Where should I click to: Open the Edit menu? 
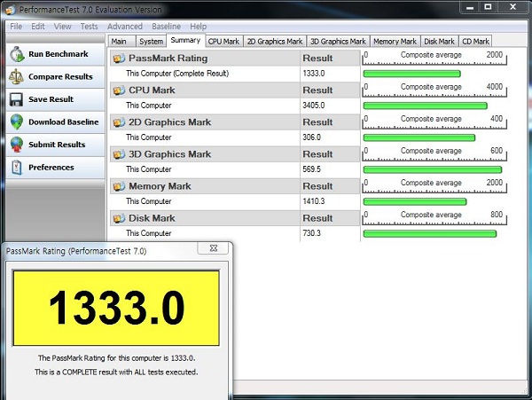point(38,27)
